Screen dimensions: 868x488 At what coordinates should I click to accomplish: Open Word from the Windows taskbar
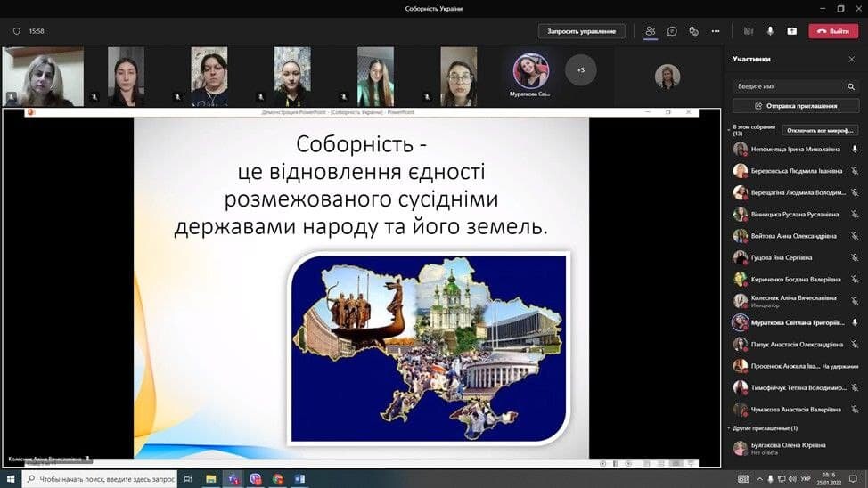(x=299, y=479)
